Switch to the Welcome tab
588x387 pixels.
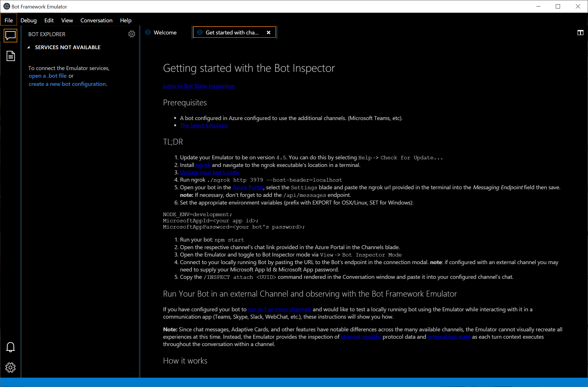(165, 32)
